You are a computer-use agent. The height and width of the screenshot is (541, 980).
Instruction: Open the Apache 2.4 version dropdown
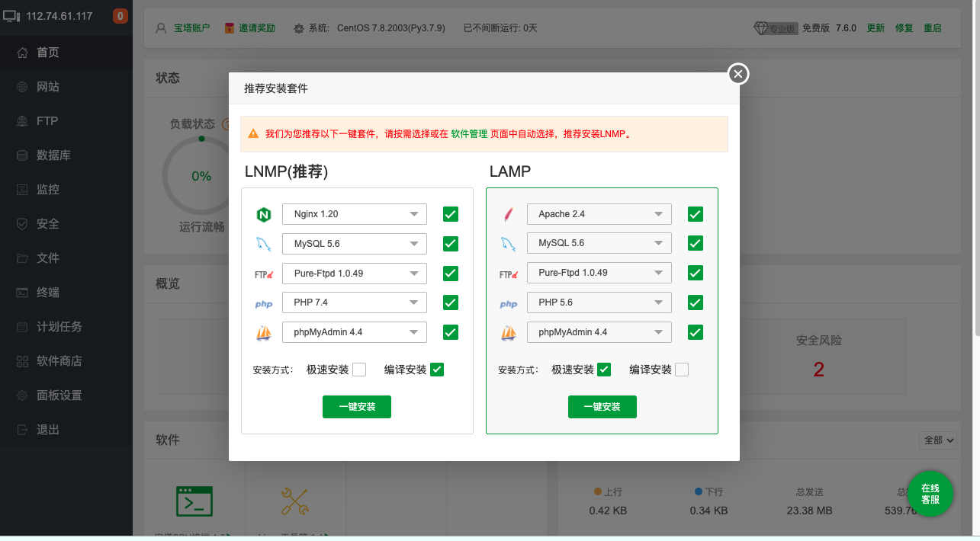pos(599,214)
